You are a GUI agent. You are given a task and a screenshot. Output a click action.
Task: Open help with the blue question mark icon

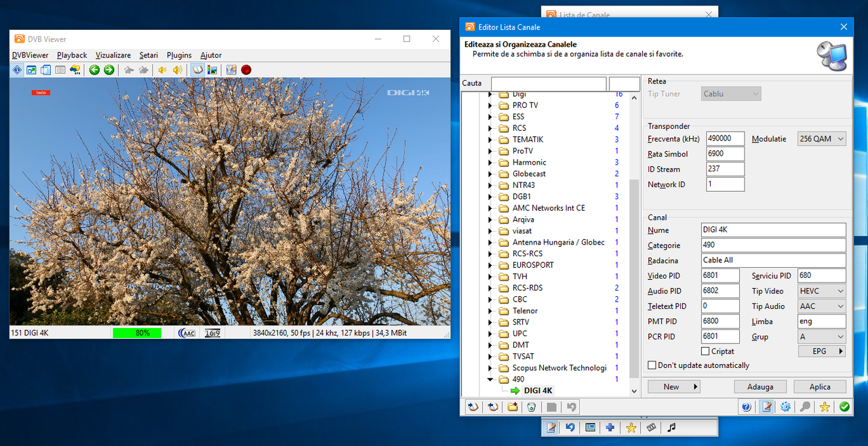point(747,407)
